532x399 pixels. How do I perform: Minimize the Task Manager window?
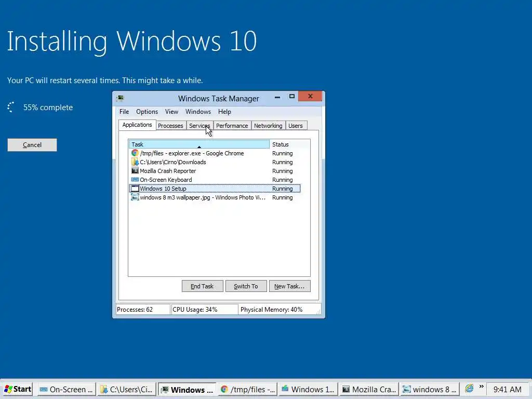pyautogui.click(x=277, y=97)
